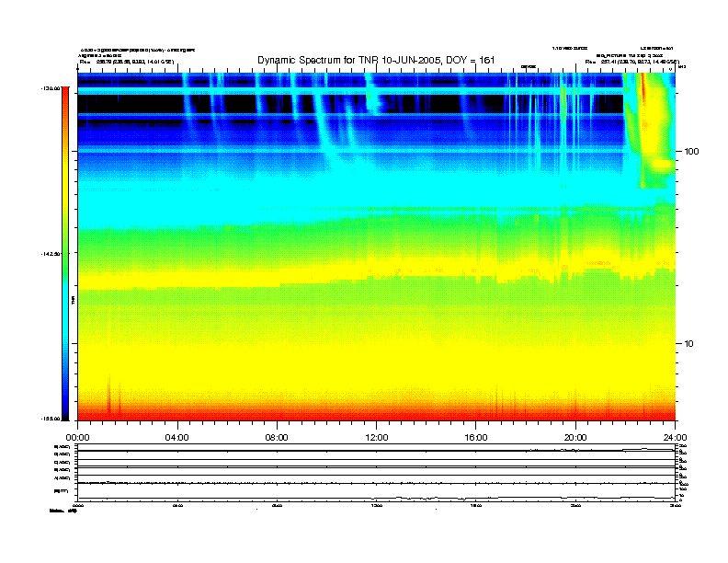
Task: Select the 04:00 time axis label
Action: point(177,438)
